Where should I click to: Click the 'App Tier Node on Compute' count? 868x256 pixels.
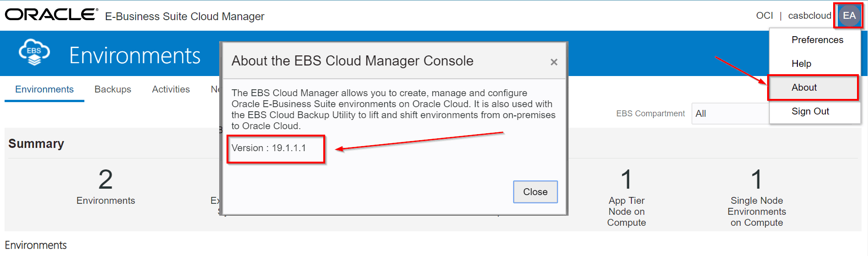click(x=626, y=197)
